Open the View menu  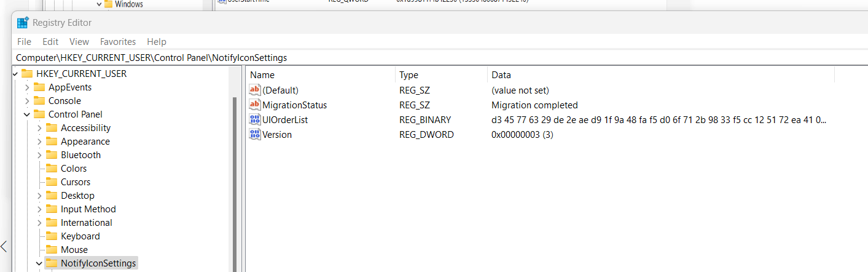[79, 42]
